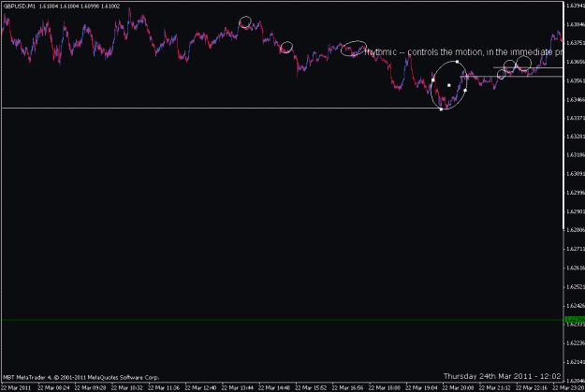Select the wide ellipse left of the rhythmic text

click(x=354, y=49)
